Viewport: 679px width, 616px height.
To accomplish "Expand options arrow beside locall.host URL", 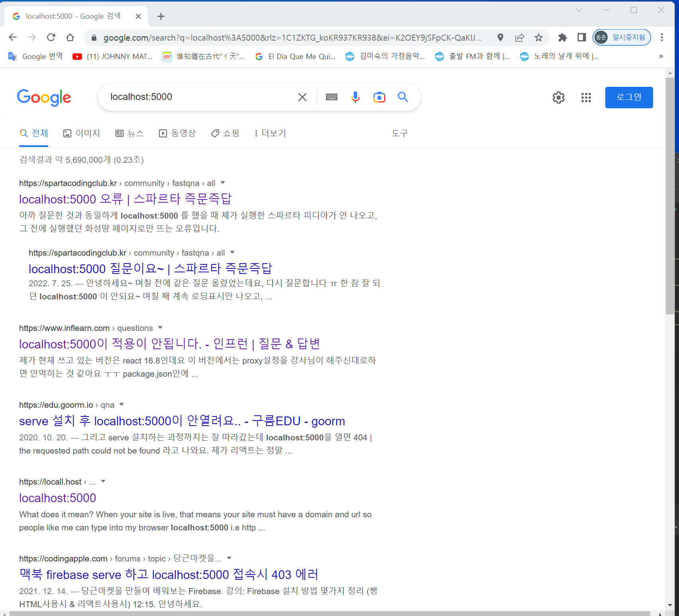I will tap(103, 481).
